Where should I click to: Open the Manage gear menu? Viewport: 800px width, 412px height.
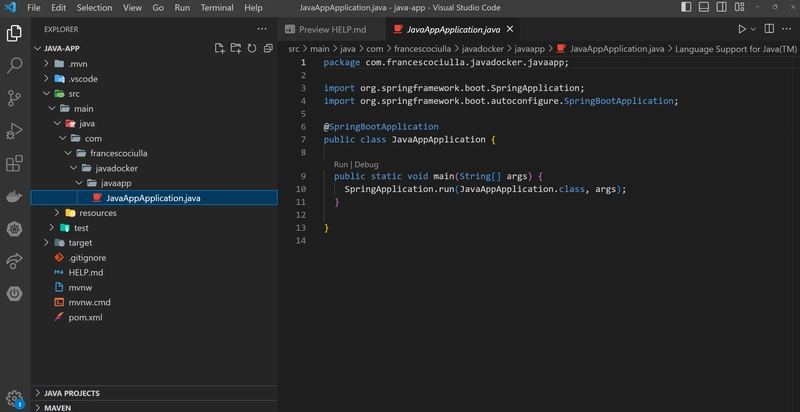[14, 399]
